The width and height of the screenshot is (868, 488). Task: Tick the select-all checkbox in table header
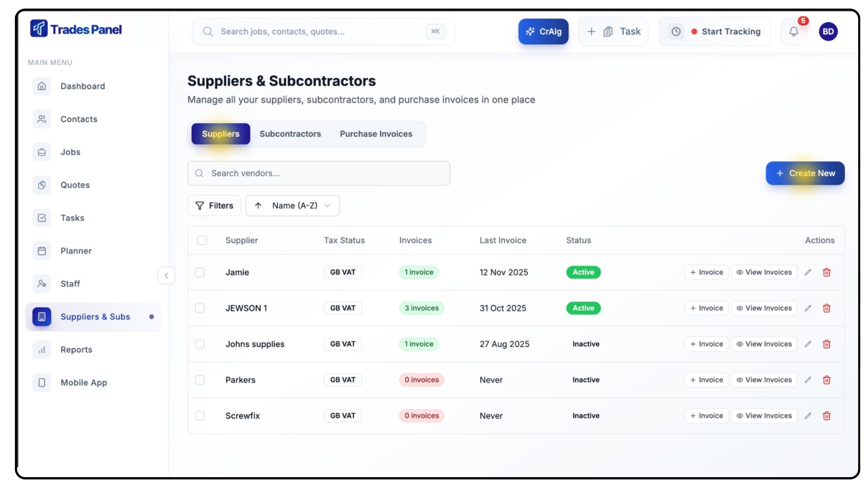[202, 240]
